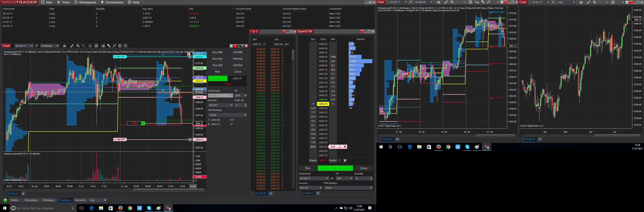Open the SuperDOM instrument ES 09-17 dropdown
644x212 pixels.
(x=314, y=178)
